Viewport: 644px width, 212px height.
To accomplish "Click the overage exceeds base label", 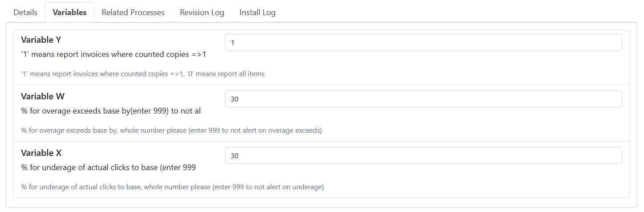I will pyautogui.click(x=111, y=111).
